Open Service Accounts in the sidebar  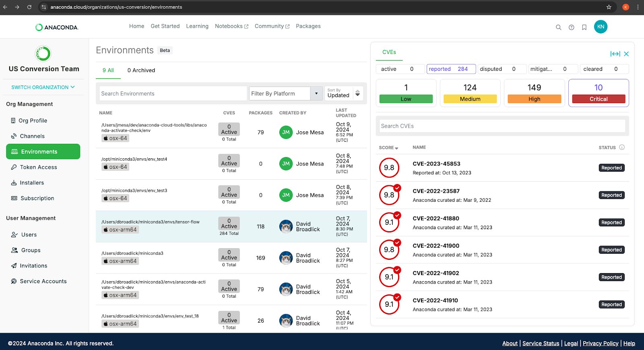43,281
